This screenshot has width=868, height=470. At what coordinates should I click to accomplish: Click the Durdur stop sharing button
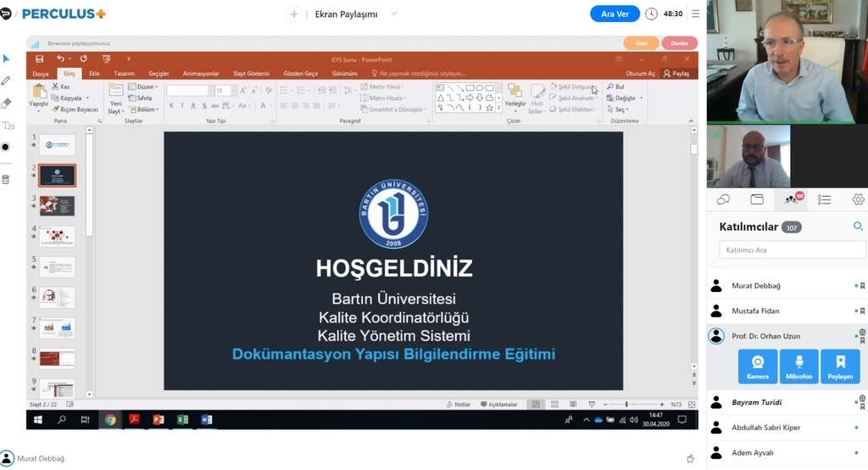tap(679, 43)
